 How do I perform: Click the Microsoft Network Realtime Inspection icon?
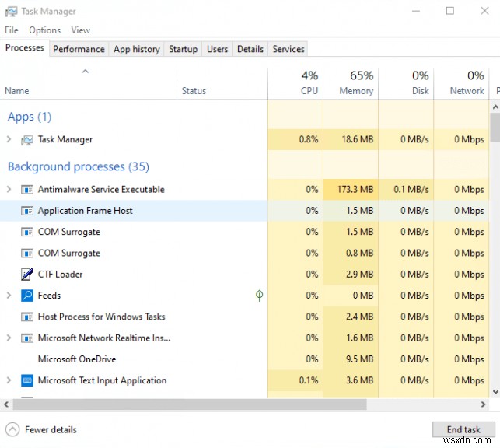tap(27, 338)
